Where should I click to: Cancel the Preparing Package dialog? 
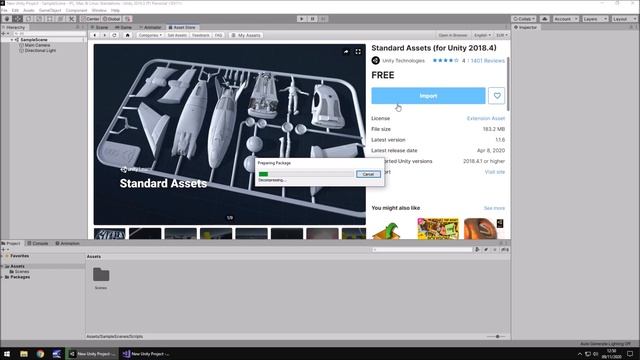coord(368,174)
